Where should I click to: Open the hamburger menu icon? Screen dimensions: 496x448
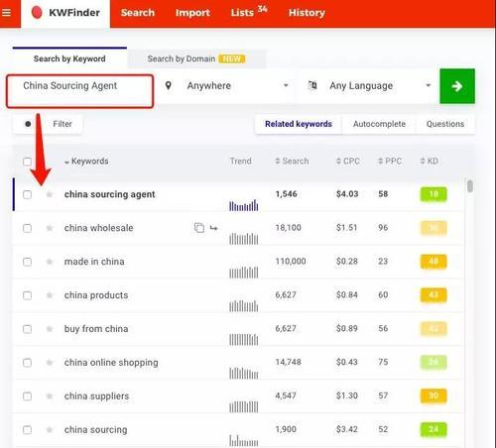(x=6, y=13)
